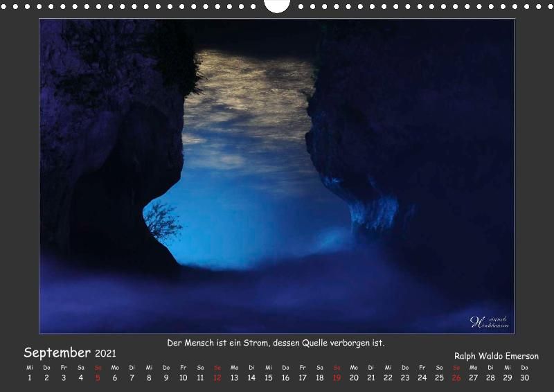This screenshot has width=554, height=392.
Task: Select calendar day 27
Action: pos(474,377)
